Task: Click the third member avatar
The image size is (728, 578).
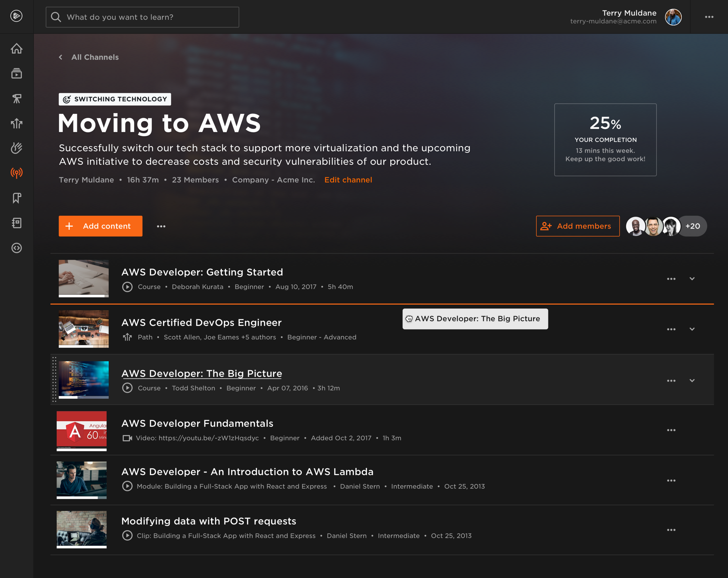Action: click(x=671, y=226)
